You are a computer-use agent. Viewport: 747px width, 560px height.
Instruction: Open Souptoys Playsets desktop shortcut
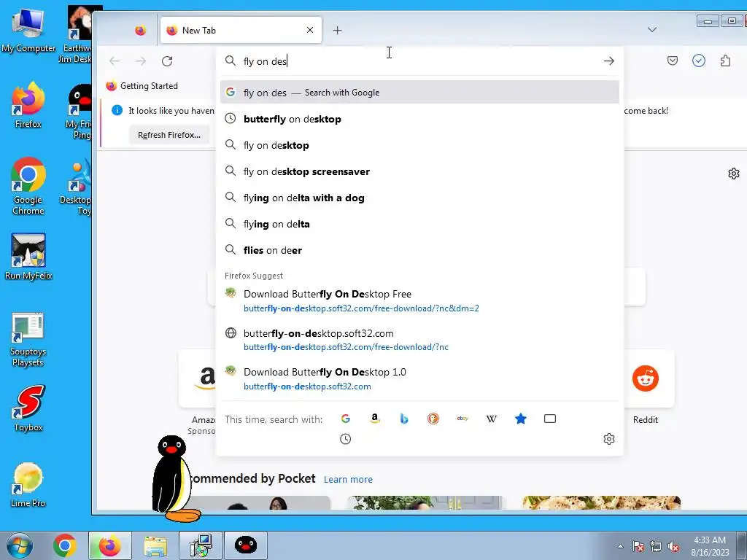28,340
